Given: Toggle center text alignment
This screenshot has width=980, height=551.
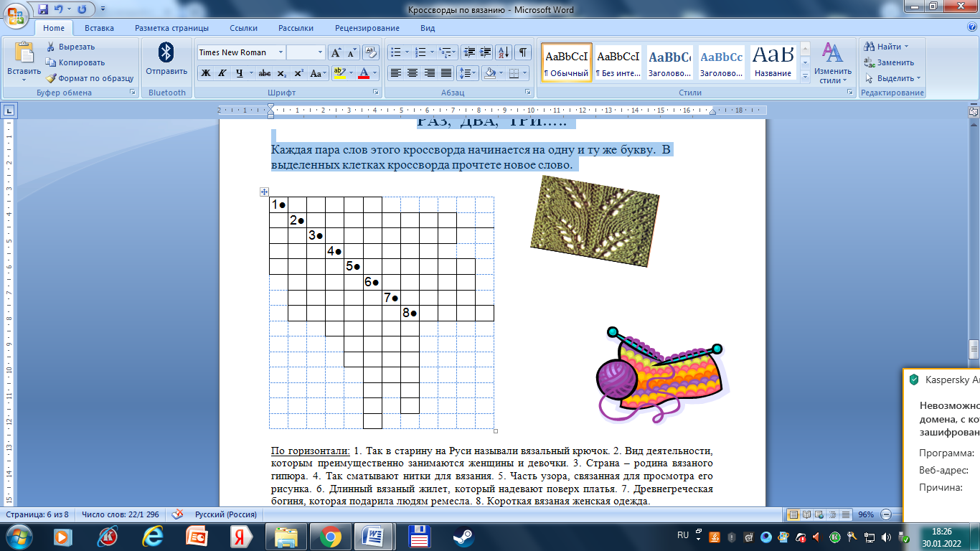Looking at the screenshot, I should pos(413,73).
